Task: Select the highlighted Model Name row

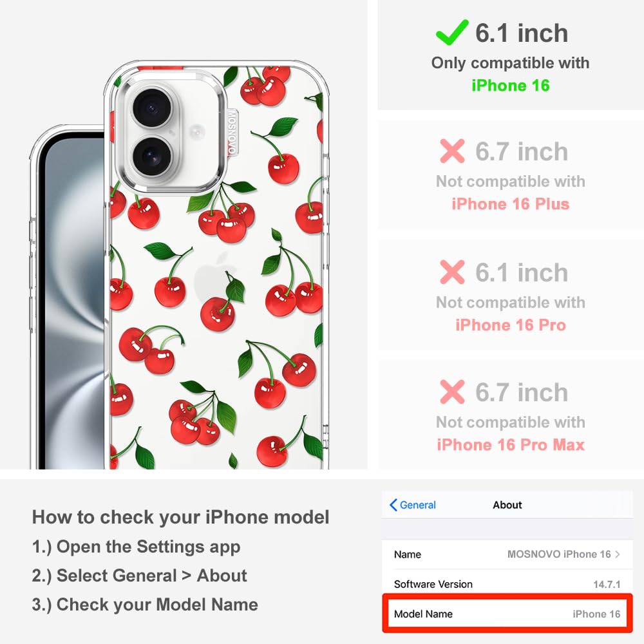Action: tap(507, 614)
